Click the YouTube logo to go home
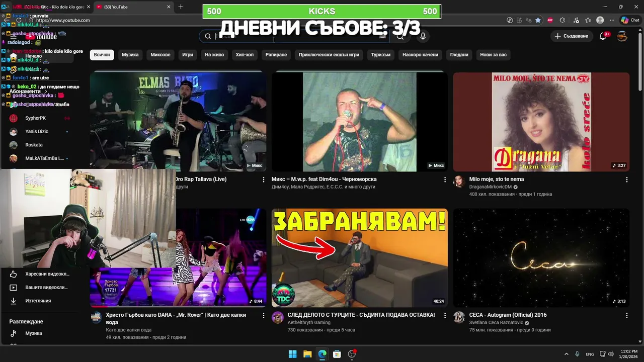 [x=42, y=36]
